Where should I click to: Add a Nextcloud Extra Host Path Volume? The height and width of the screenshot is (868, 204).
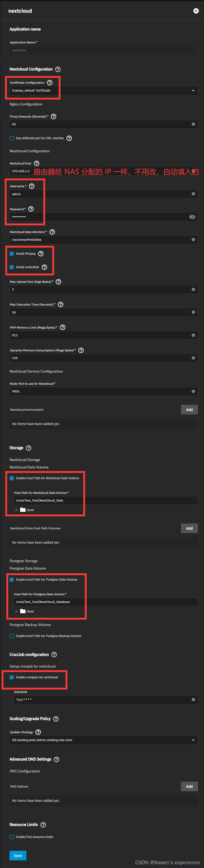[x=189, y=528]
